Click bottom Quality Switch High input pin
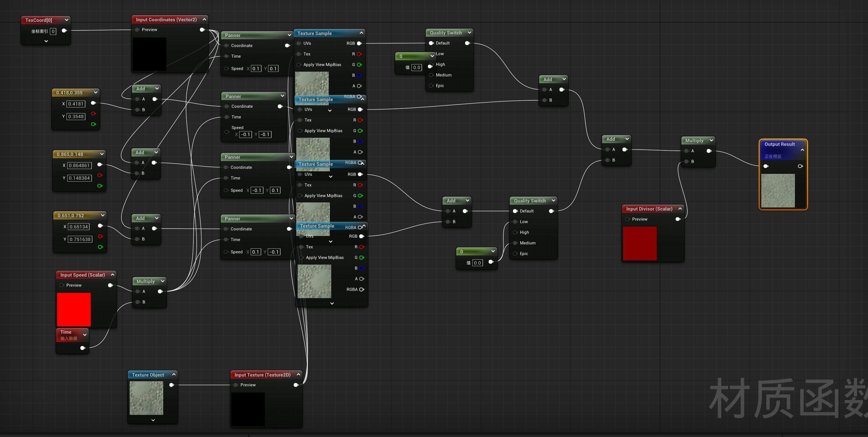Image resolution: width=868 pixels, height=437 pixels. coord(515,232)
